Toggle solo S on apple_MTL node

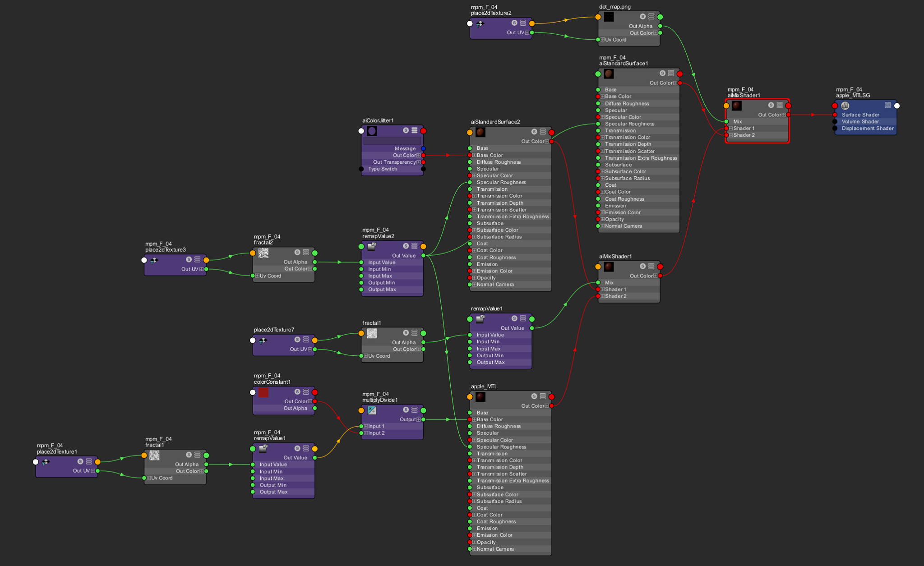534,396
